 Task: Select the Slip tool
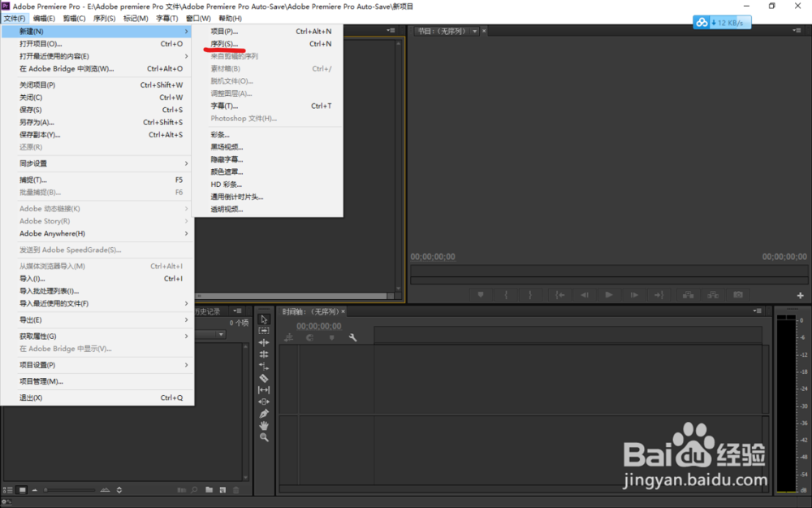(x=264, y=390)
